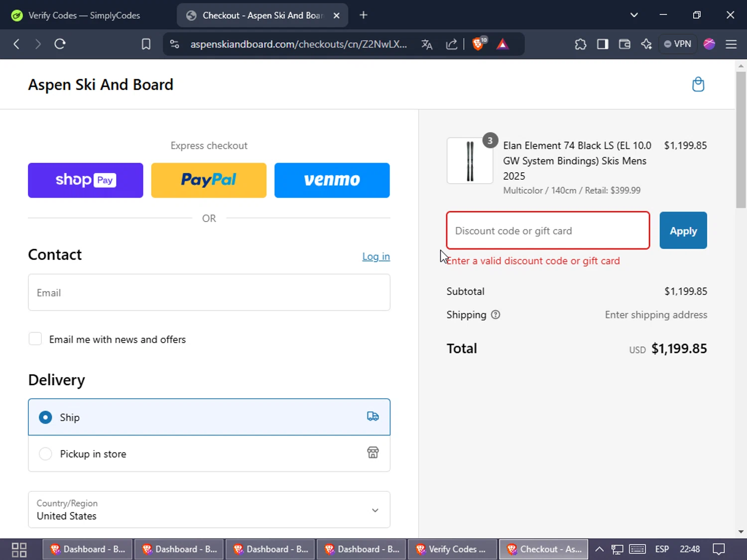The height and width of the screenshot is (560, 747).
Task: Switch to Verify Codes — SimplyCodes tab
Action: pos(84,15)
